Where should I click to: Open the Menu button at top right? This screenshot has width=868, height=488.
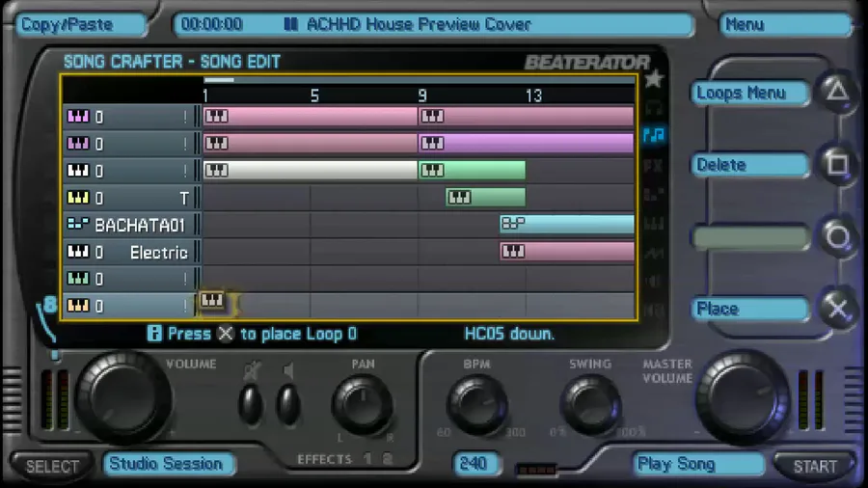click(x=785, y=25)
